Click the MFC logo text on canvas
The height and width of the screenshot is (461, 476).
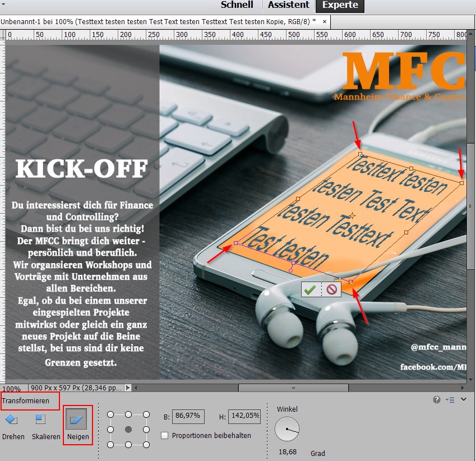coord(404,71)
